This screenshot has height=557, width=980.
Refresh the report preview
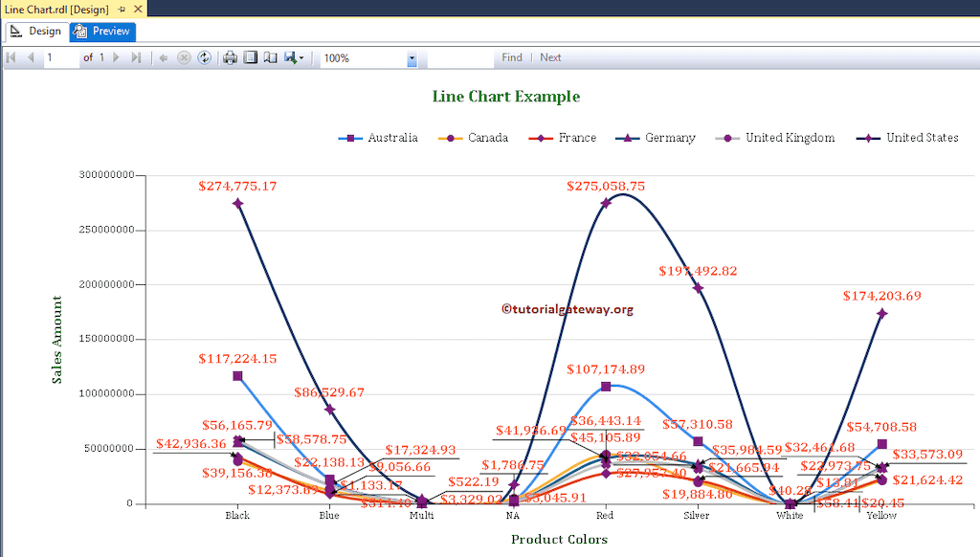(204, 57)
